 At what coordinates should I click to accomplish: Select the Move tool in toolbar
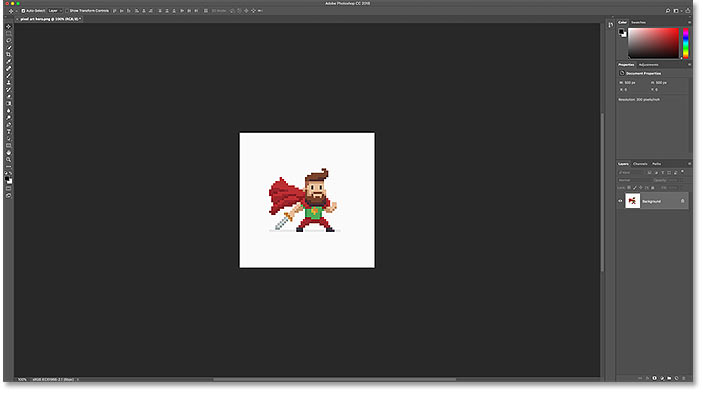point(9,26)
